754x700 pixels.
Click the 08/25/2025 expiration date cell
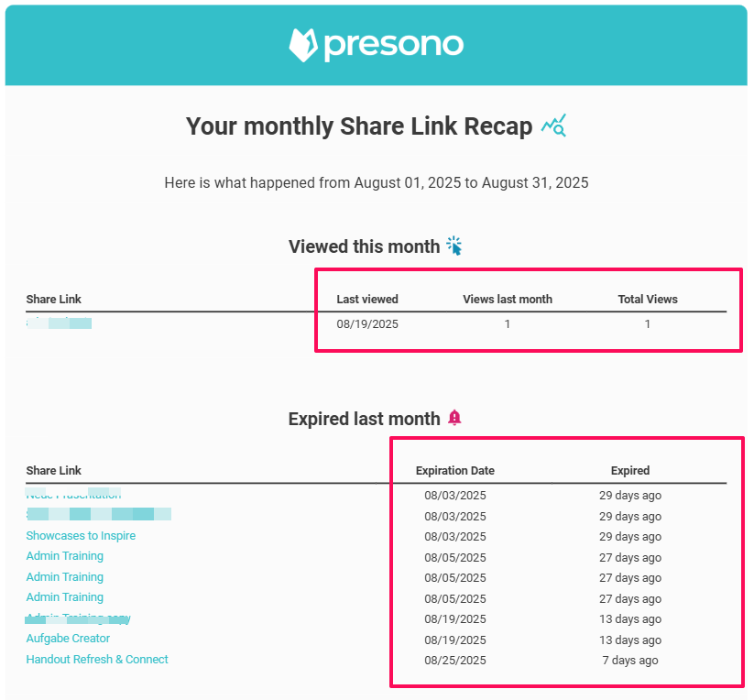[455, 661]
